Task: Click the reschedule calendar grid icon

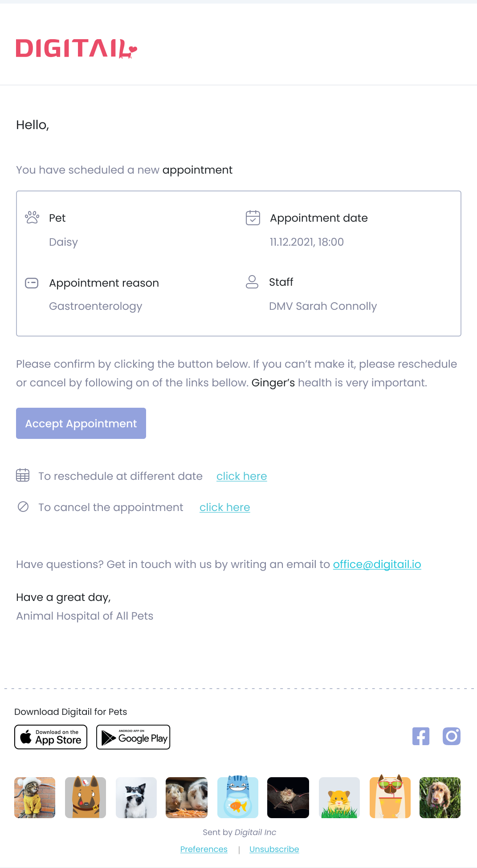Action: 23,475
